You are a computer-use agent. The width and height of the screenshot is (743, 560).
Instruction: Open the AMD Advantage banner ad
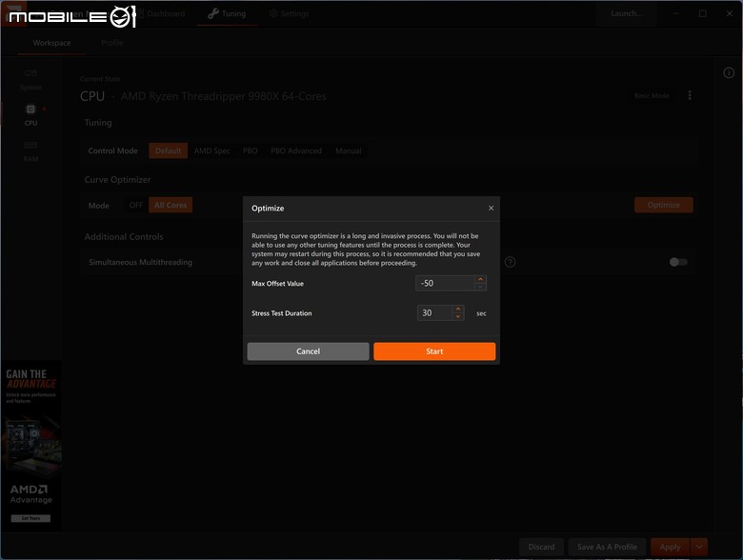[30, 446]
